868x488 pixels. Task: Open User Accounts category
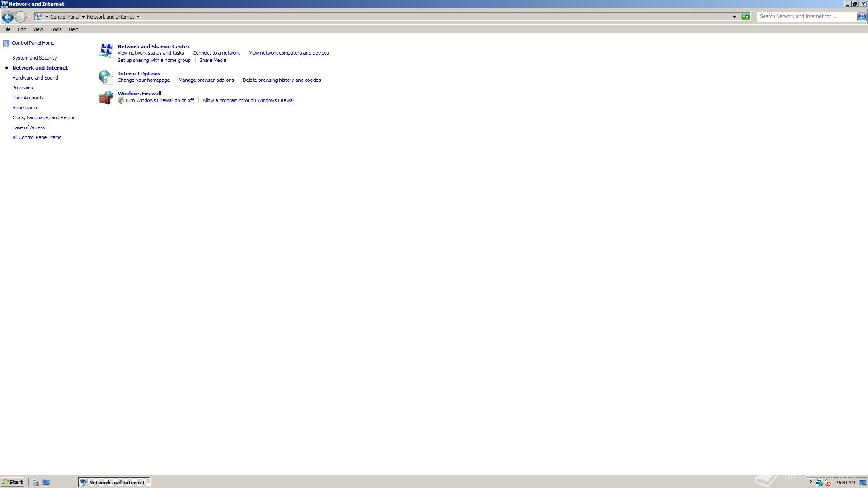pos(28,98)
